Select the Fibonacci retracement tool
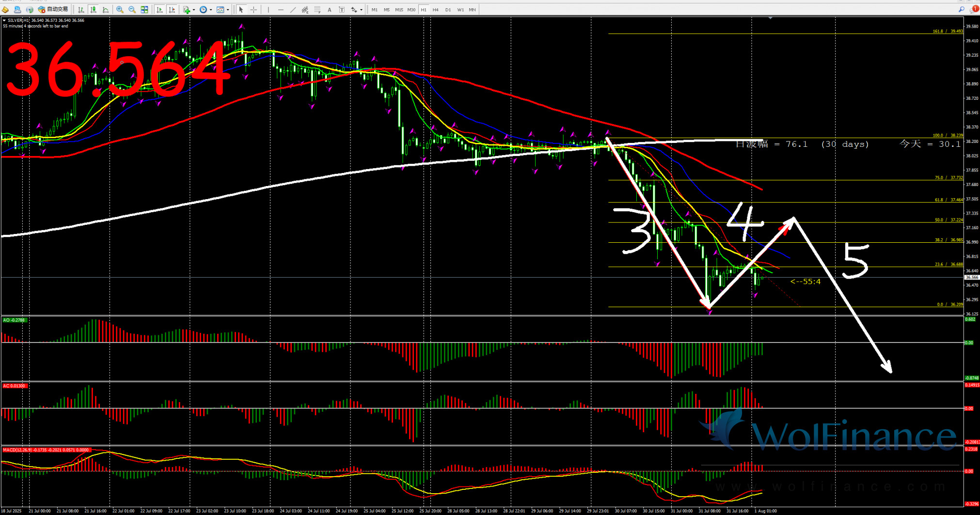The height and width of the screenshot is (515, 980). click(x=317, y=10)
